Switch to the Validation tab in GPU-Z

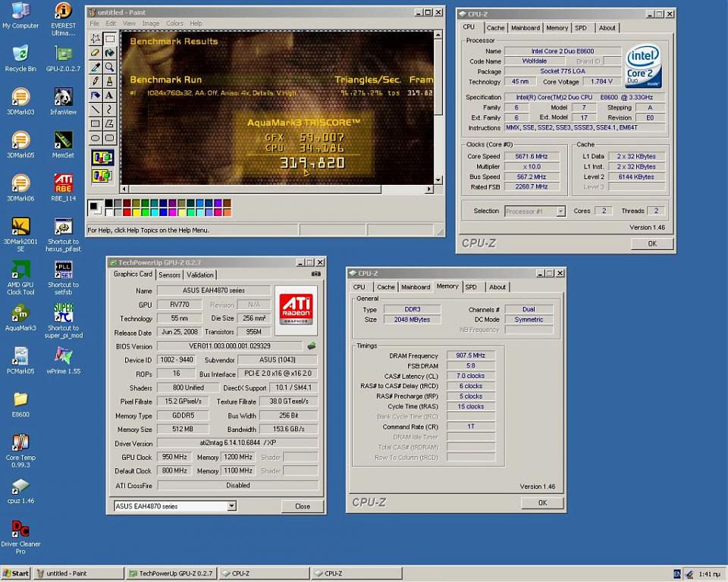[200, 275]
